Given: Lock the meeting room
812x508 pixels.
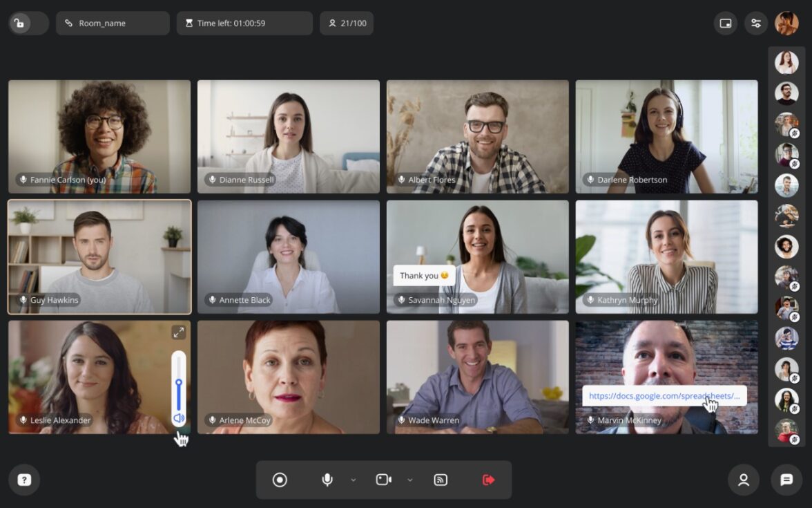Looking at the screenshot, I should click(x=20, y=23).
